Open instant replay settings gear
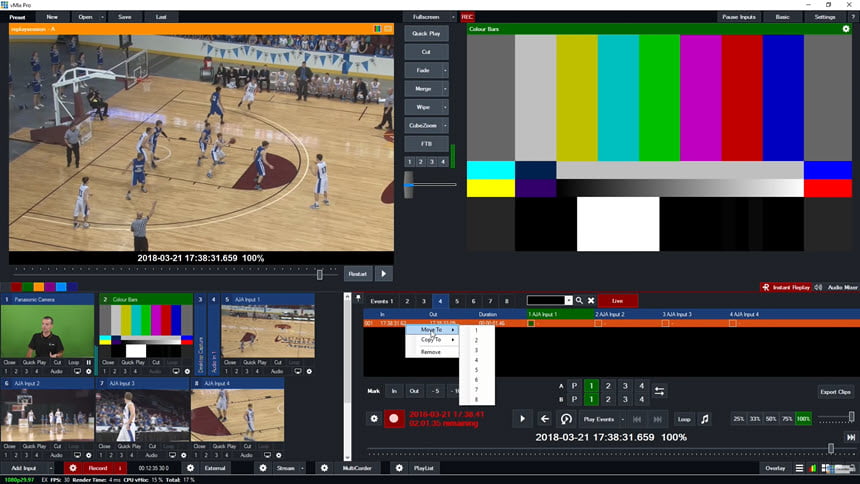860x484 pixels. click(x=374, y=418)
